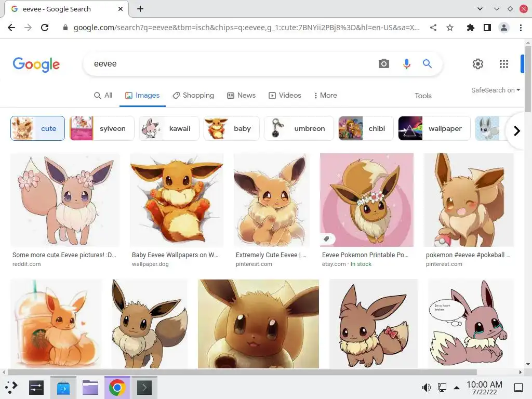
Task: Go to Google home via logo
Action: [x=36, y=64]
